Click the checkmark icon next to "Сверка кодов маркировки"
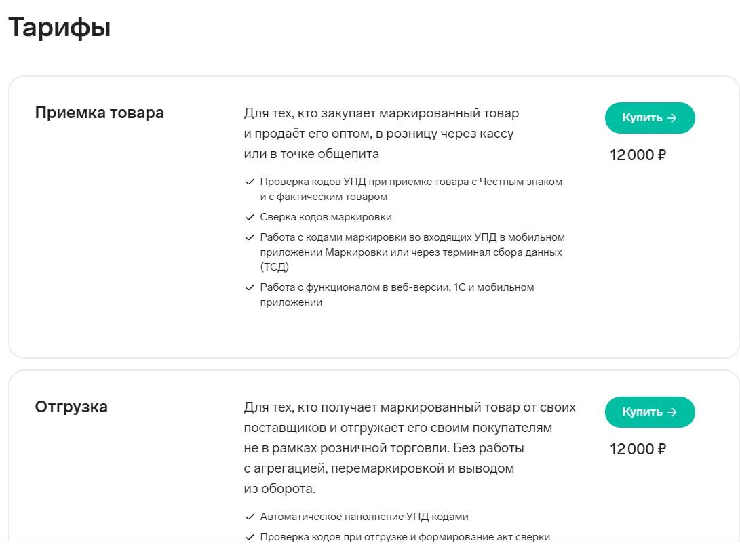Image resolution: width=740 pixels, height=560 pixels. tap(250, 218)
